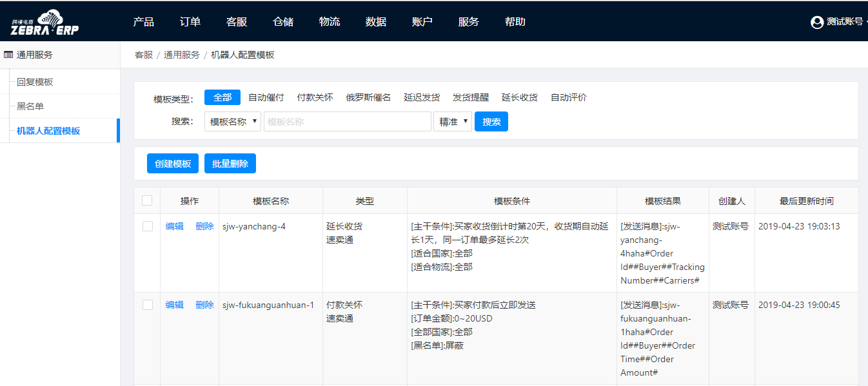Screen dimensions: 868x386
Task: Select the 自动催付 template type filter
Action: (266, 97)
